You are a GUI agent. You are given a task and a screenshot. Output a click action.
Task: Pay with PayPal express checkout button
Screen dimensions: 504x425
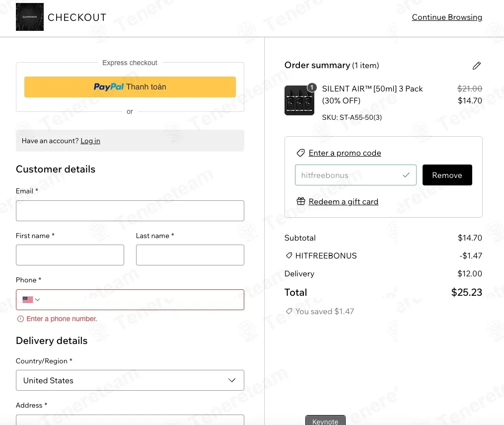click(x=130, y=87)
